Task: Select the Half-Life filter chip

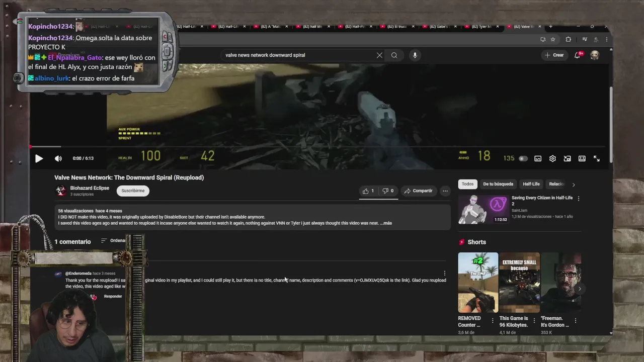Action: click(x=531, y=184)
